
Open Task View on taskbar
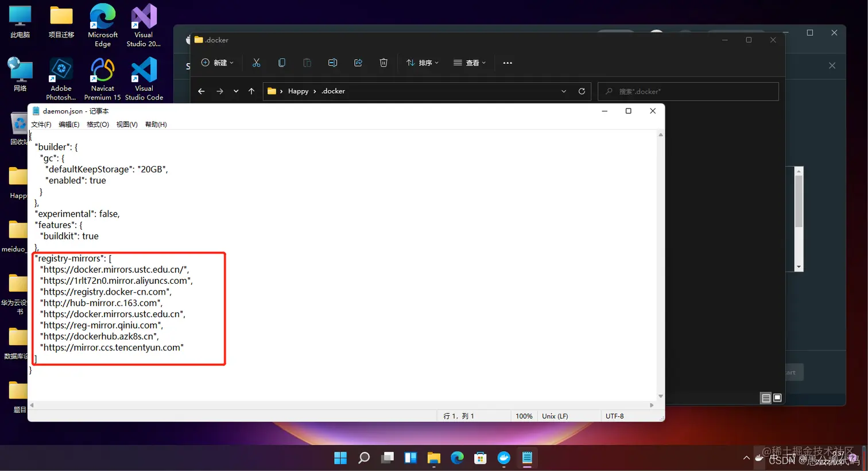tap(387, 458)
